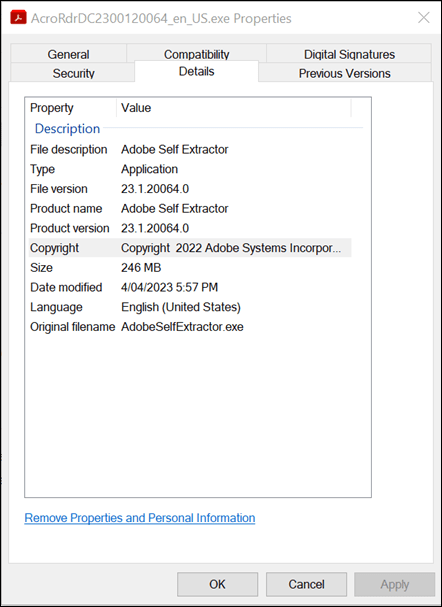Screen dimensions: 442x607
Task: Confirm with the OK button
Action: (218, 584)
